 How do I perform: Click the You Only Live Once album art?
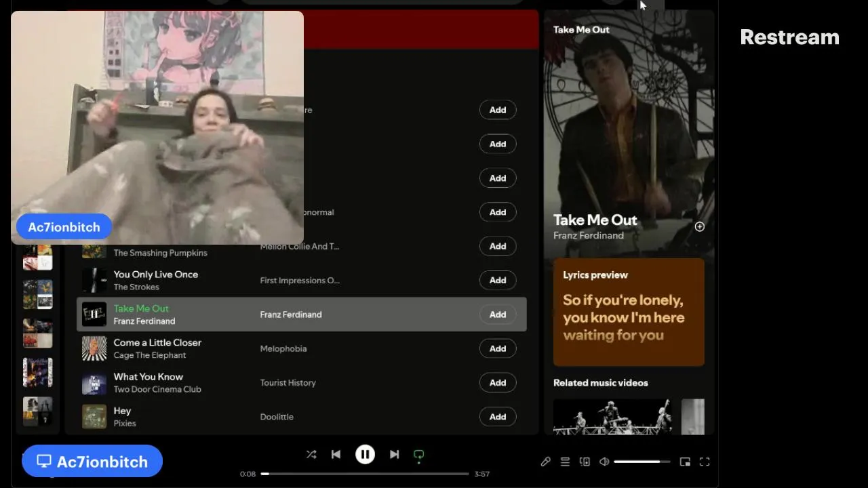pyautogui.click(x=94, y=280)
